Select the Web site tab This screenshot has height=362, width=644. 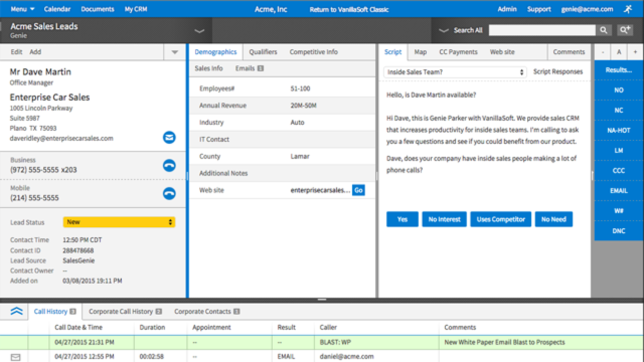pyautogui.click(x=502, y=52)
